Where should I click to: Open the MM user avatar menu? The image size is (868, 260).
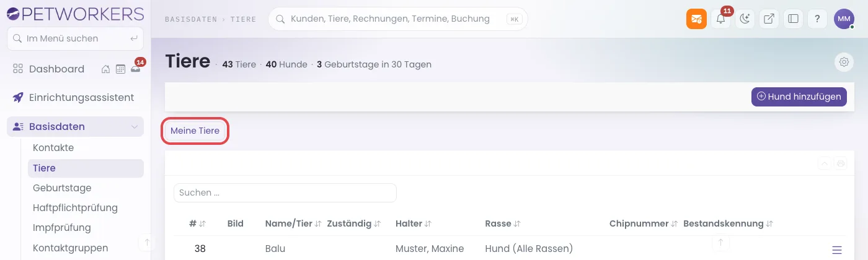pyautogui.click(x=844, y=19)
